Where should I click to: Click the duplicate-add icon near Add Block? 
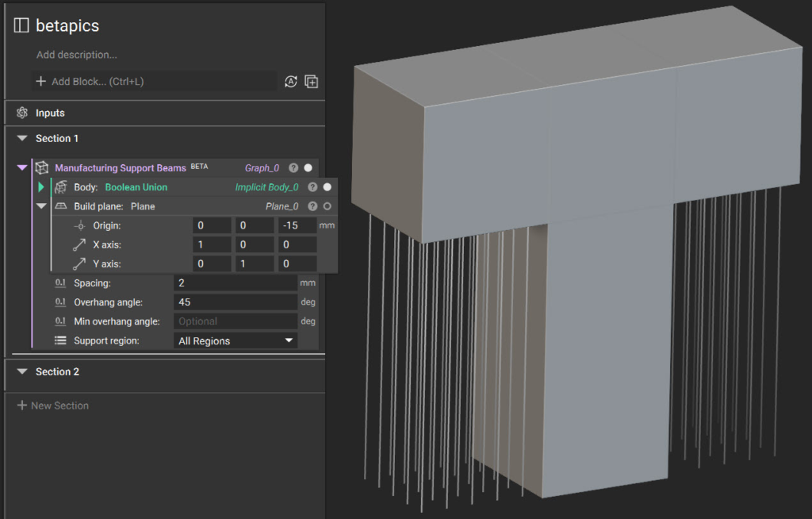click(311, 82)
